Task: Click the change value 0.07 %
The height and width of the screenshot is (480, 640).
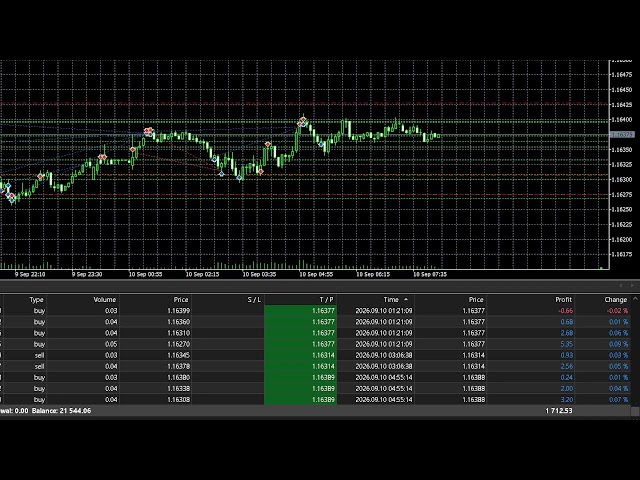Action: (618, 400)
